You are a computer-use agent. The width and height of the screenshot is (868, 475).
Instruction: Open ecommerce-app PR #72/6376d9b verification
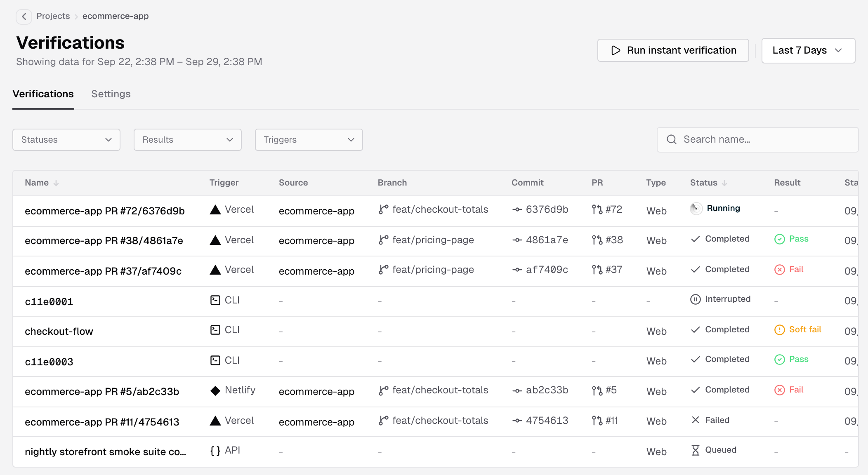click(105, 211)
